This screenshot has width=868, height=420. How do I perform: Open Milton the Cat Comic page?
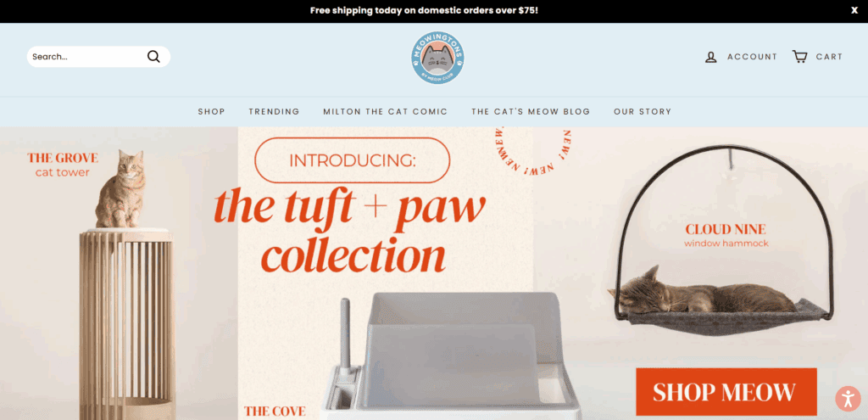pyautogui.click(x=386, y=111)
